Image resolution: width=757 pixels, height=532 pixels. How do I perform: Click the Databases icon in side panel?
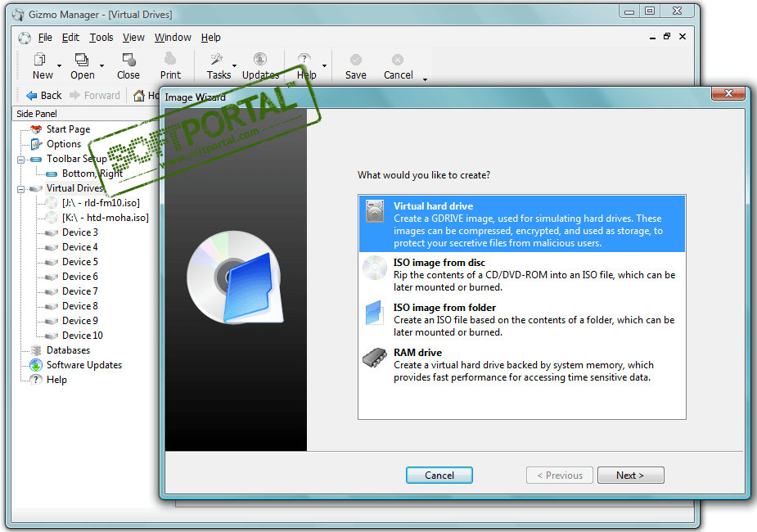pos(36,350)
